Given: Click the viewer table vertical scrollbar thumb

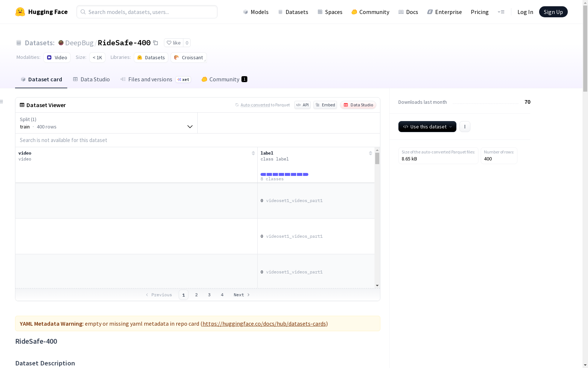Looking at the screenshot, I should click(377, 159).
